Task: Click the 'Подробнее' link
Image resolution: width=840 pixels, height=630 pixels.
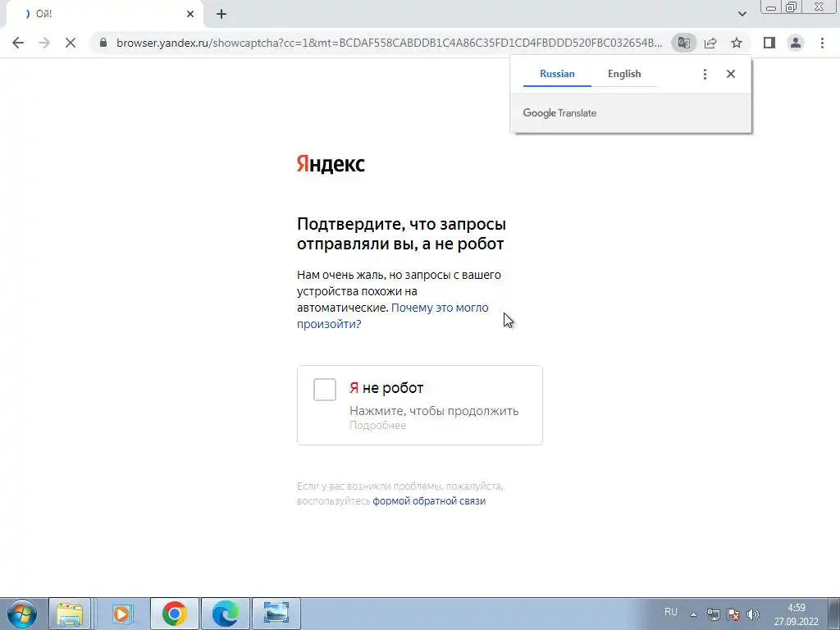Action: click(x=377, y=426)
